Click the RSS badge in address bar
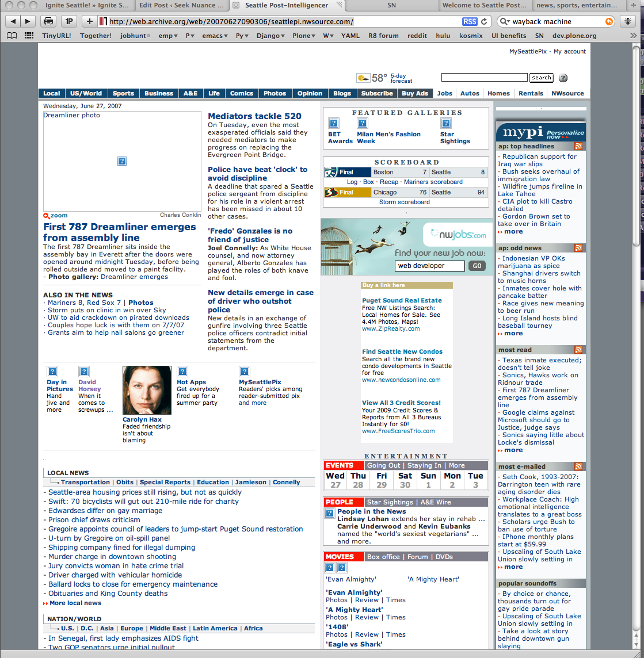 [x=469, y=21]
